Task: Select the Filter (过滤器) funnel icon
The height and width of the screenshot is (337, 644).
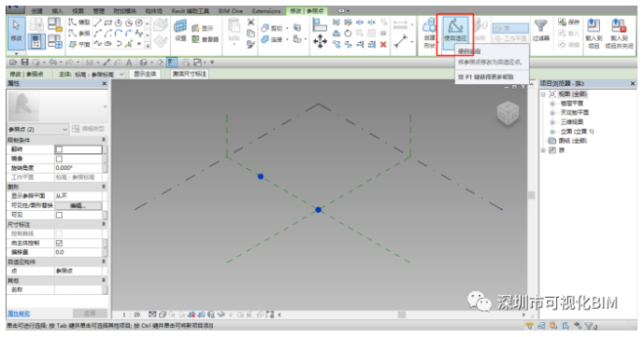Action: (x=541, y=30)
